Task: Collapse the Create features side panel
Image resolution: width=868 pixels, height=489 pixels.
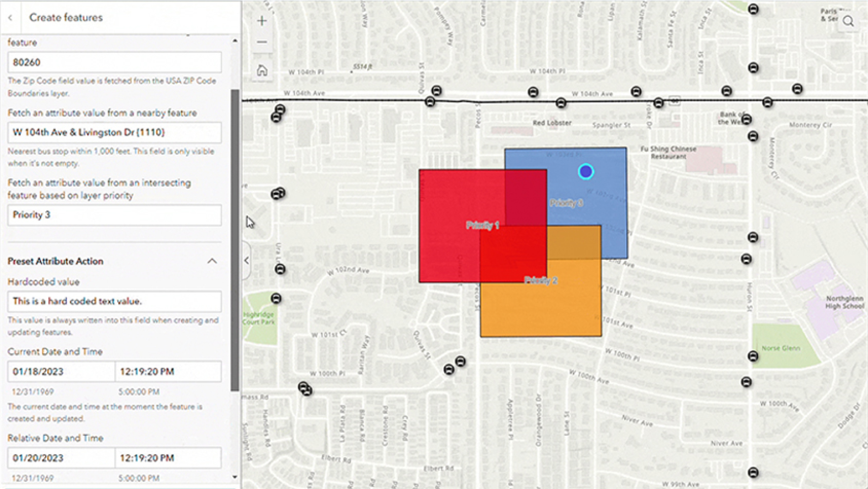Action: [x=246, y=260]
